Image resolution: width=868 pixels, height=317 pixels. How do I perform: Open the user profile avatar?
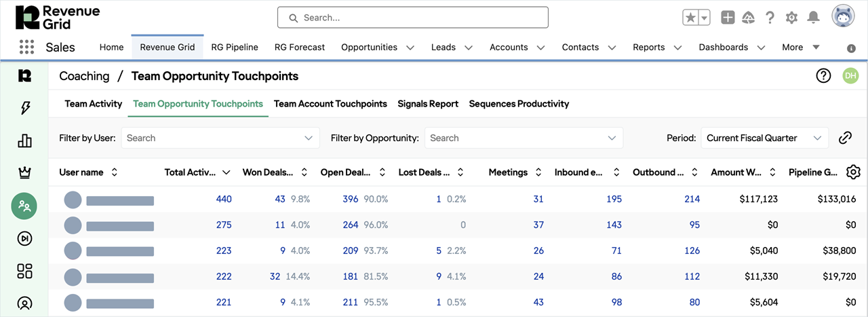(x=843, y=16)
